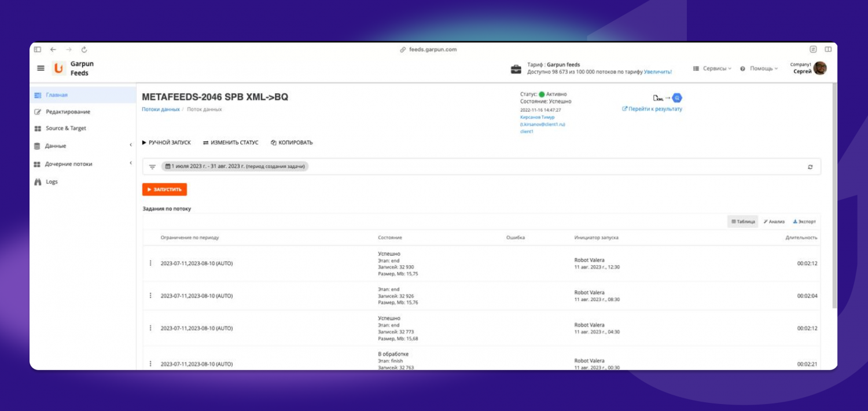Viewport: 868px width, 411px height.
Task: Open Source & Target in the sidebar
Action: [x=65, y=129]
